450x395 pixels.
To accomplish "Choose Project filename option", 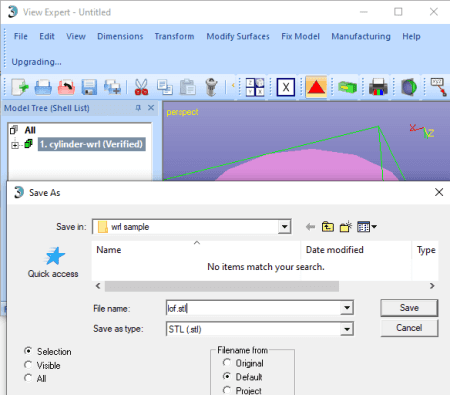I will click(x=227, y=390).
